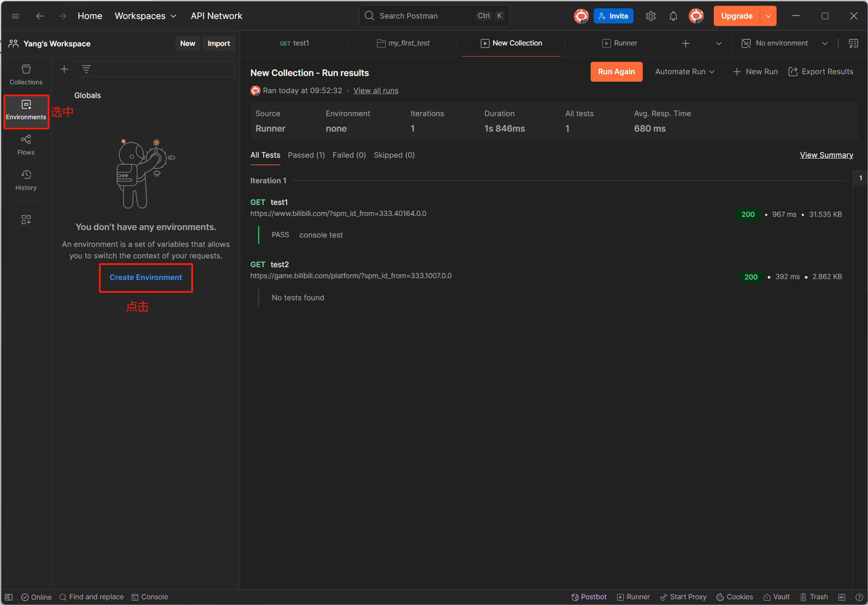Go back with the left arrow icon

[x=40, y=16]
